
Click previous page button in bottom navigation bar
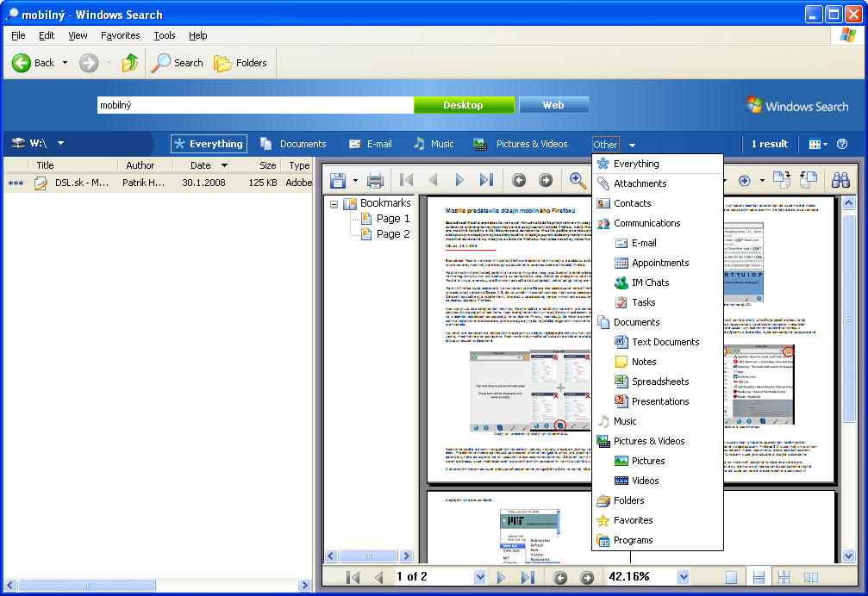(x=379, y=577)
